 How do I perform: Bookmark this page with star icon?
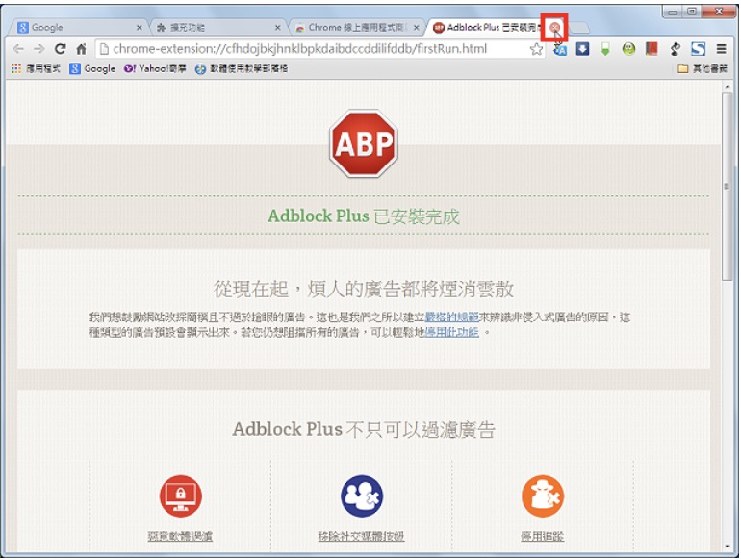tap(536, 49)
